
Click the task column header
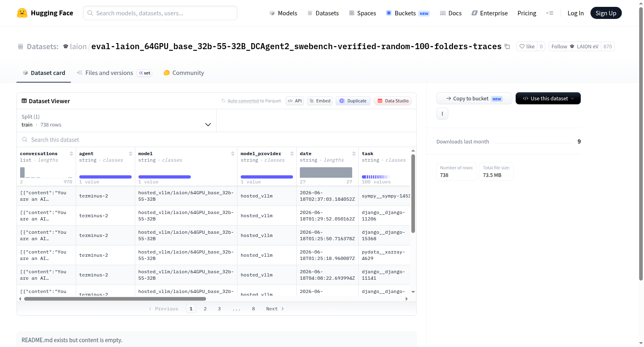367,154
